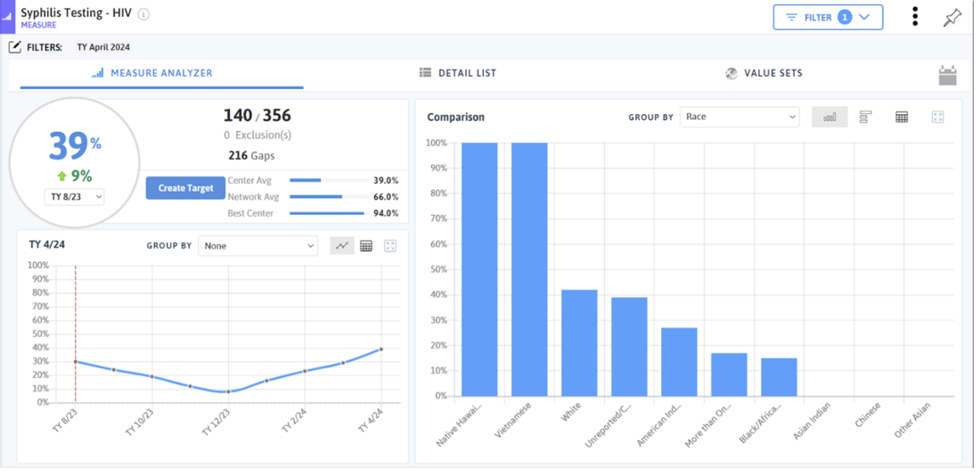The height and width of the screenshot is (476, 980).
Task: Click the MEASURE label under the title
Action: click(38, 25)
